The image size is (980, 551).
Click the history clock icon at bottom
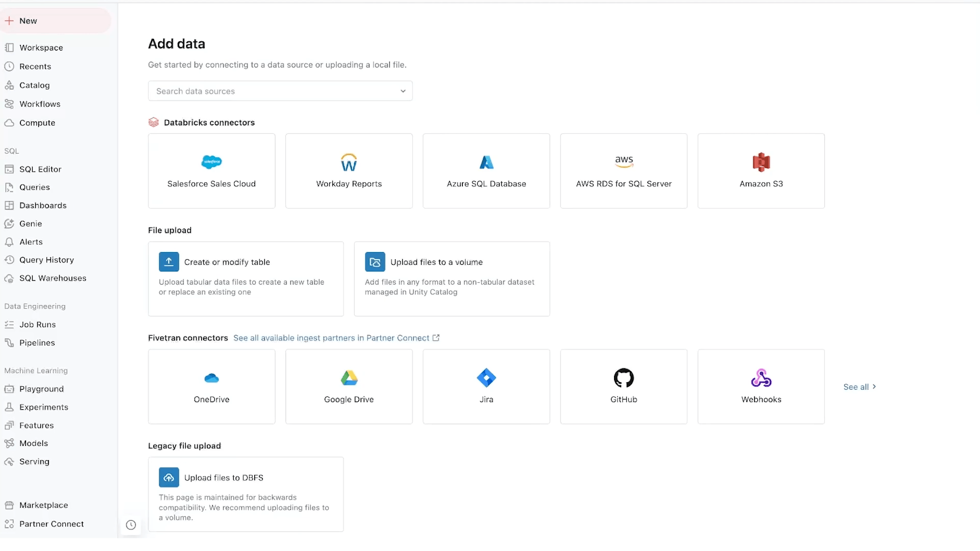coord(131,525)
